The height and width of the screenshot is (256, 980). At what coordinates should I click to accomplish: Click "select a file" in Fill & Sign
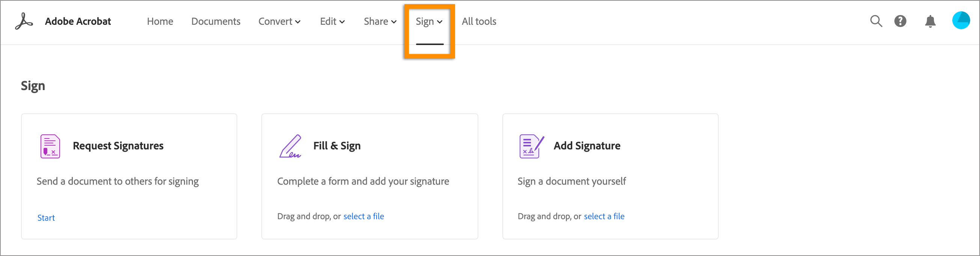tap(363, 217)
